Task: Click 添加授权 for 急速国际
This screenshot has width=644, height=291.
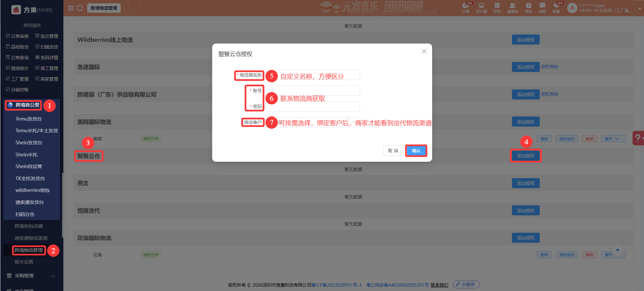Action: (x=526, y=67)
